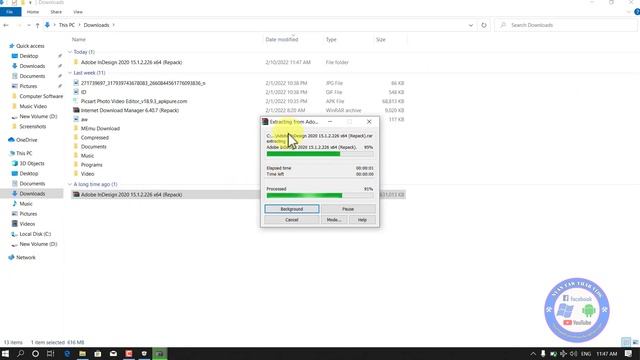640x360 pixels.
Task: Collapse the Today group
Action: click(x=70, y=52)
